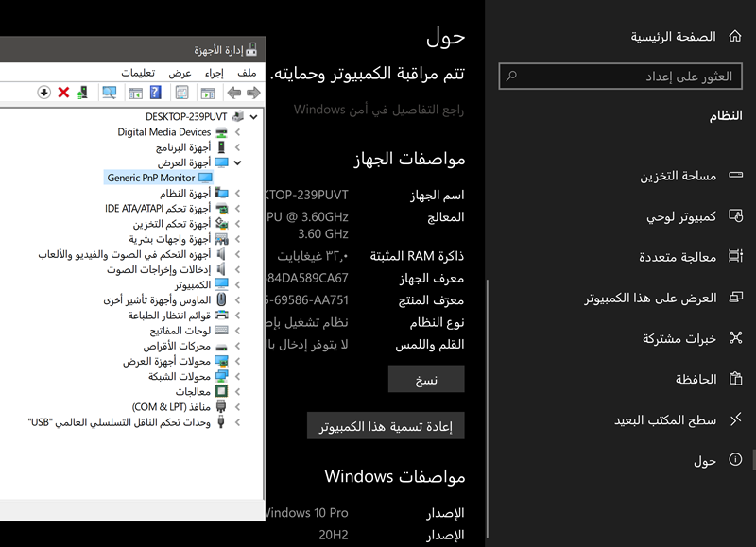Click the Update driver toolbar icon
Viewport: 756px width, 547px height.
click(82, 93)
